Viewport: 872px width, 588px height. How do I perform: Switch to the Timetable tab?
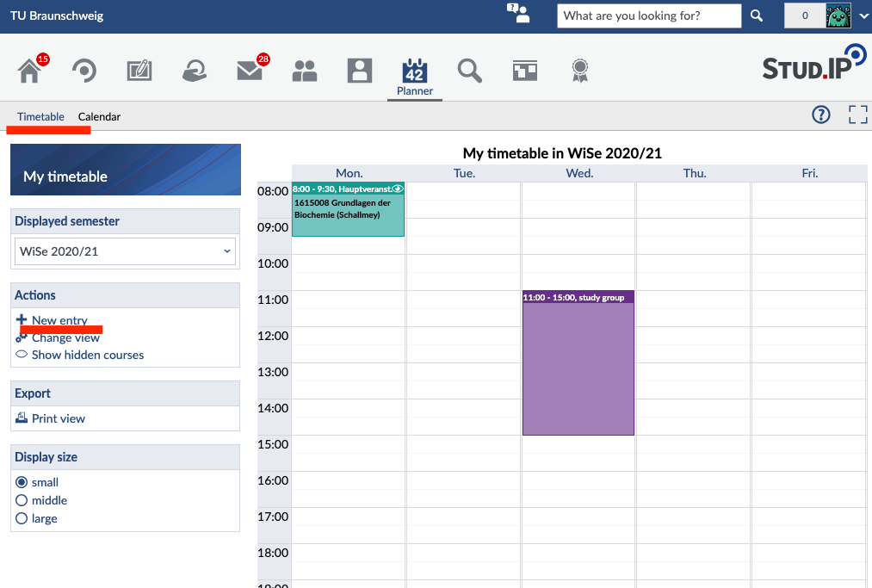[40, 117]
